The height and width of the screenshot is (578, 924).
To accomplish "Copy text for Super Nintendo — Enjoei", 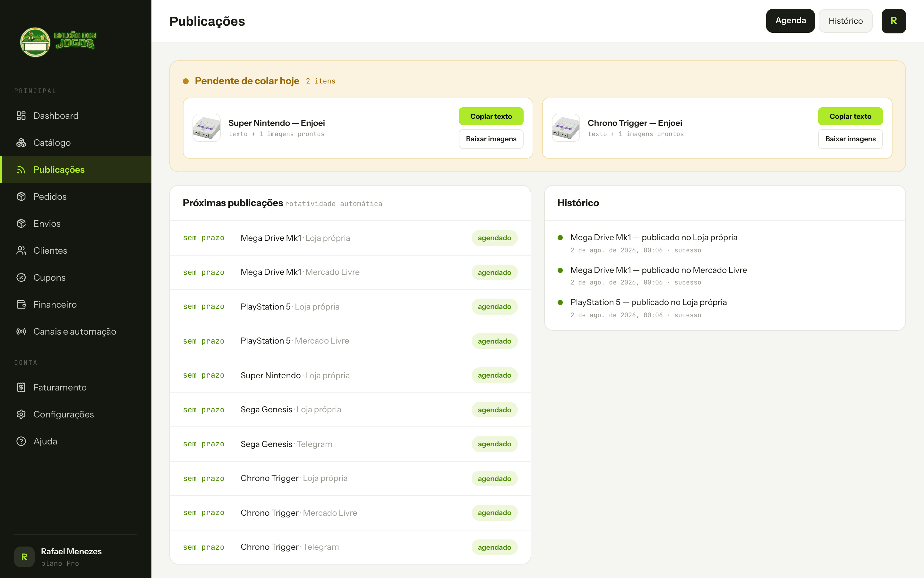I will click(491, 116).
